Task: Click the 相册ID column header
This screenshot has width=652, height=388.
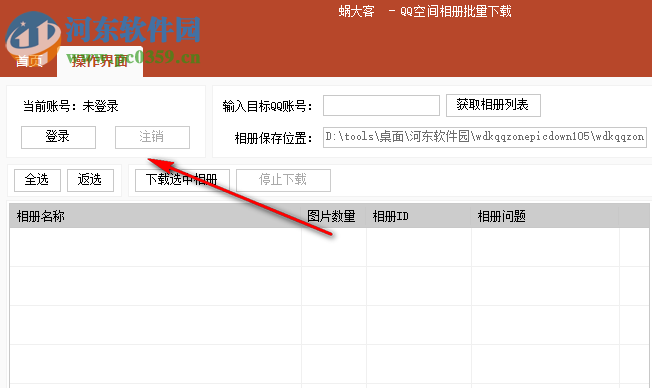Action: [419, 216]
